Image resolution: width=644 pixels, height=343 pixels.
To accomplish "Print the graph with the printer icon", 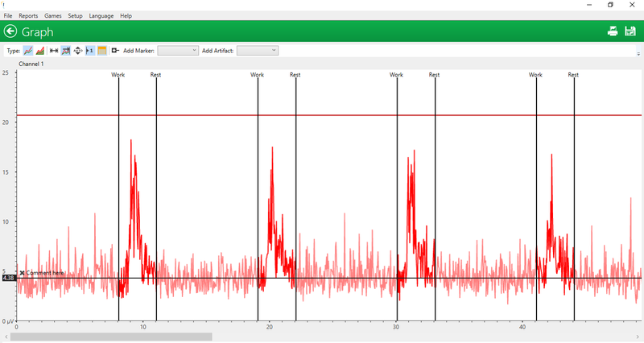I will tap(613, 31).
